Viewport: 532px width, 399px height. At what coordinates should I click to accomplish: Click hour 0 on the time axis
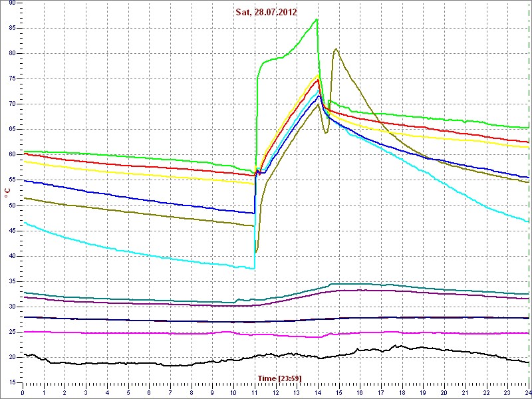tap(23, 392)
